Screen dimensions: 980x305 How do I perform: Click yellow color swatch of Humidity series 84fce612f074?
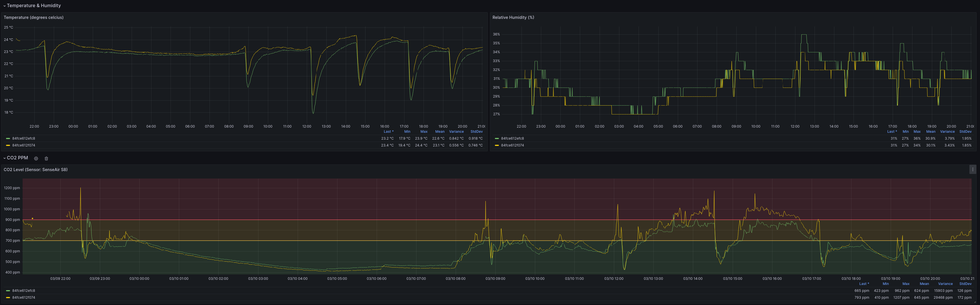pyautogui.click(x=497, y=145)
